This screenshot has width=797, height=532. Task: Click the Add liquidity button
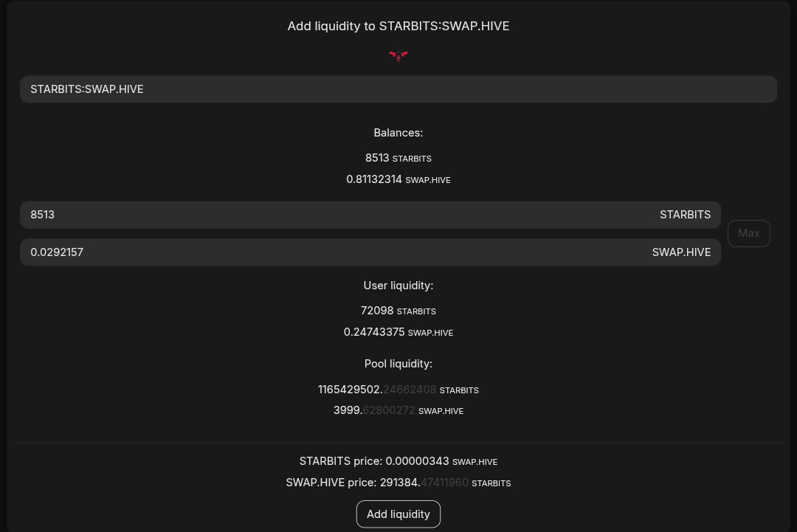tap(398, 514)
